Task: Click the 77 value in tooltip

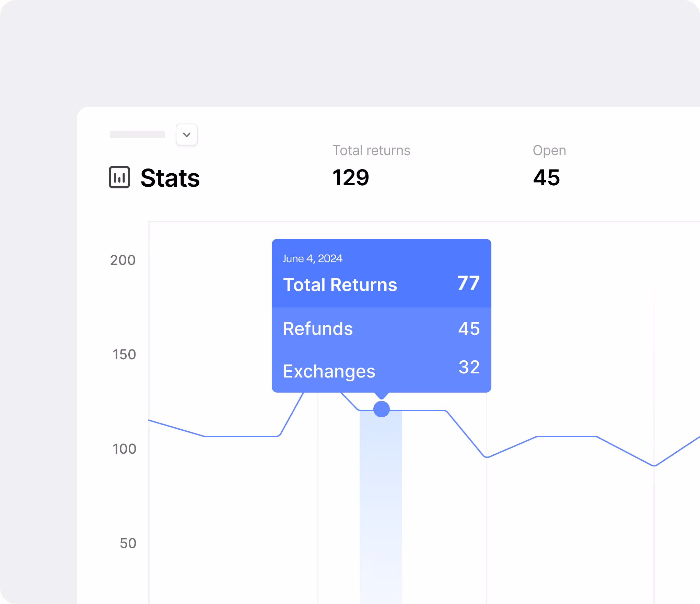Action: pos(468,283)
